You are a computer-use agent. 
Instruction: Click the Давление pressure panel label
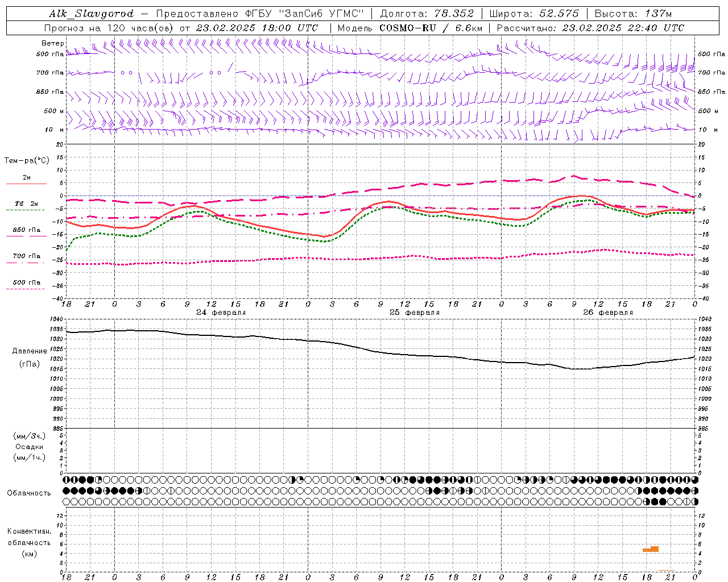(30, 351)
